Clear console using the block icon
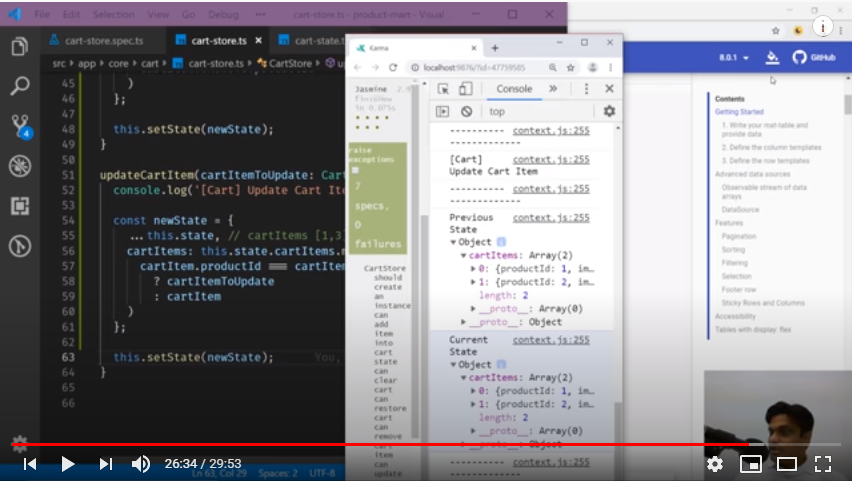This screenshot has width=852, height=481. coord(466,111)
